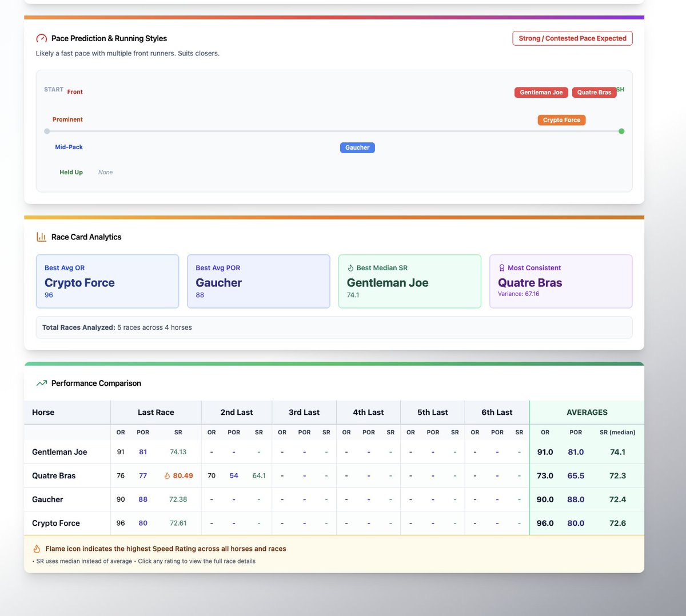This screenshot has height=616, width=686.
Task: Click the 3rd Last column header
Action: (304, 412)
